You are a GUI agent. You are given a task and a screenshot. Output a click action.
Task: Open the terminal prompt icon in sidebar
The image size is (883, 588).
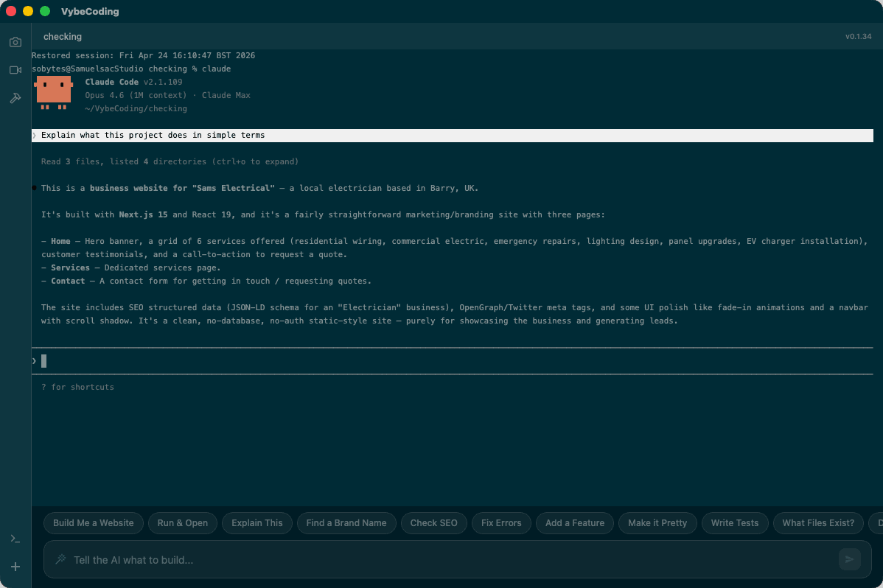(15, 539)
